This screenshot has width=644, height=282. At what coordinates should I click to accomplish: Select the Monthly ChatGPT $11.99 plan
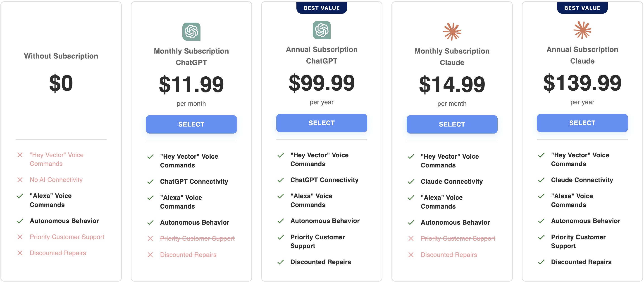click(x=191, y=124)
